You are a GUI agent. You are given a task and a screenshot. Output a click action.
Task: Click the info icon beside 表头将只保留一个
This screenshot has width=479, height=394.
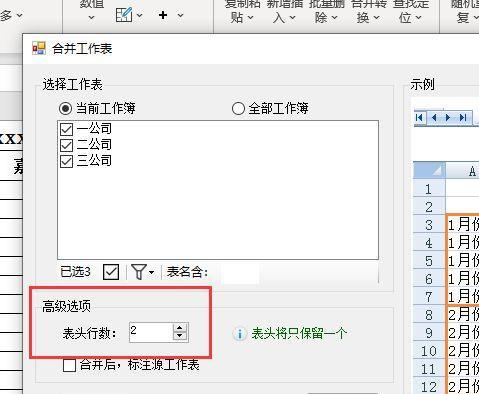click(x=239, y=334)
